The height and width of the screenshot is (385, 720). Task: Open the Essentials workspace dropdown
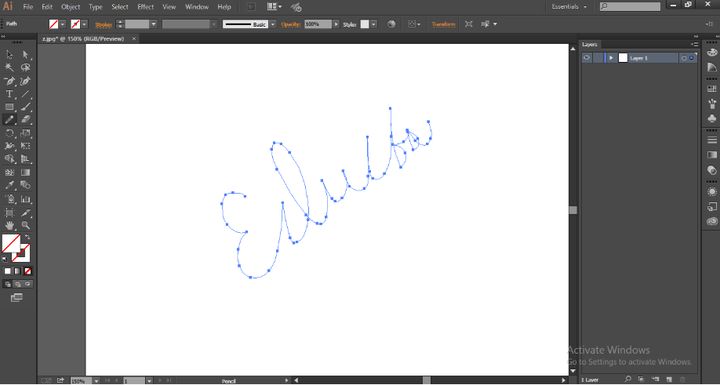[x=569, y=7]
